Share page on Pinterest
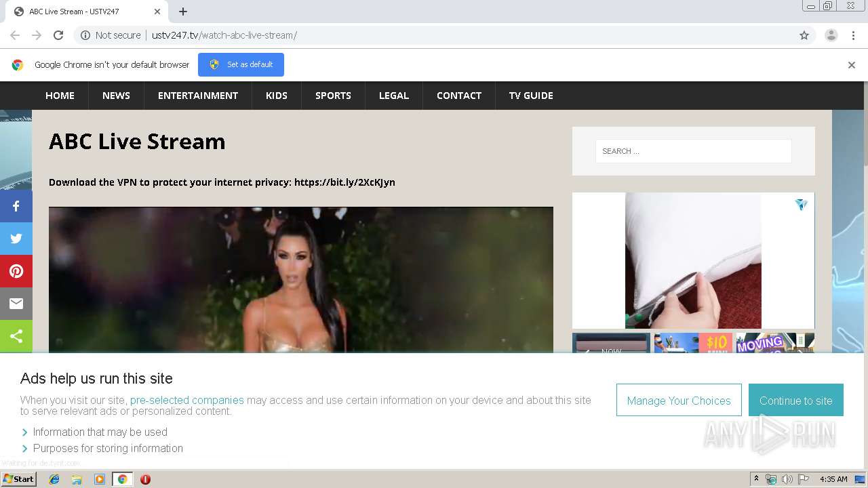Screen dimensions: 868x488 (16, 271)
